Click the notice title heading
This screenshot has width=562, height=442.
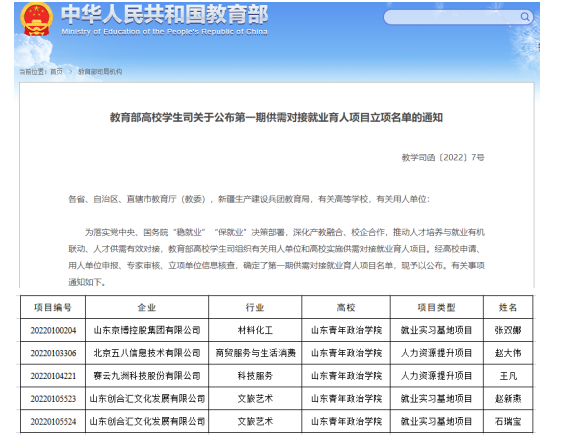pos(276,117)
